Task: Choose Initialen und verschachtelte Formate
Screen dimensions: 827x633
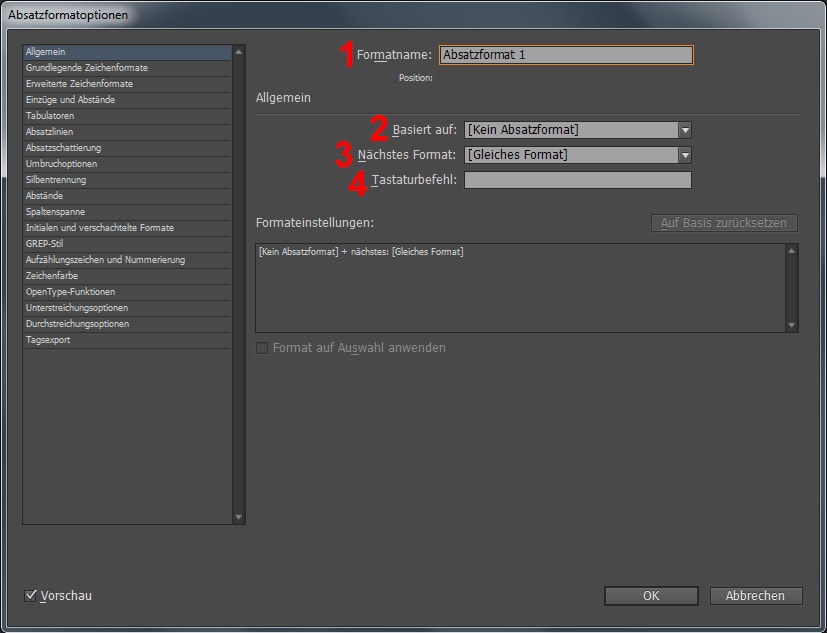Action: (100, 228)
